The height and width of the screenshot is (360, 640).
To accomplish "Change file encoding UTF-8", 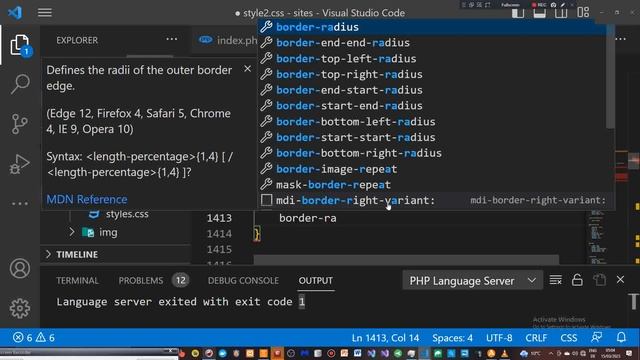I will click(499, 338).
